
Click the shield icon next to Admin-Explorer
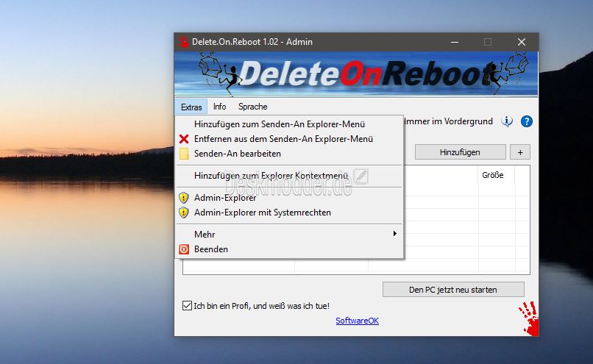(183, 198)
